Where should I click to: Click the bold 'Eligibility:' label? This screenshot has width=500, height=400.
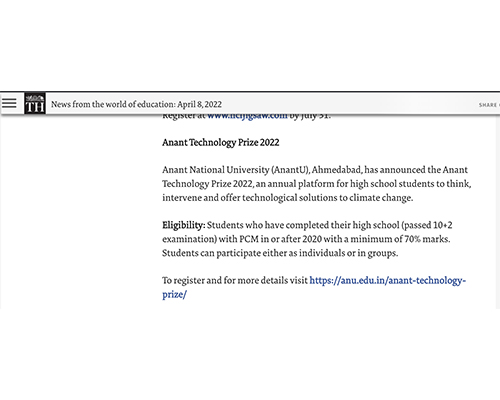click(184, 226)
